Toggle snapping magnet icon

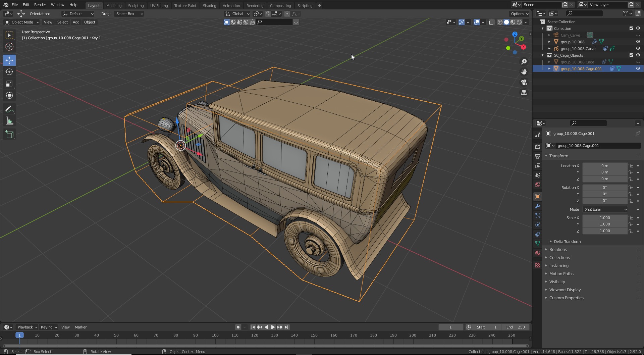[x=268, y=14]
